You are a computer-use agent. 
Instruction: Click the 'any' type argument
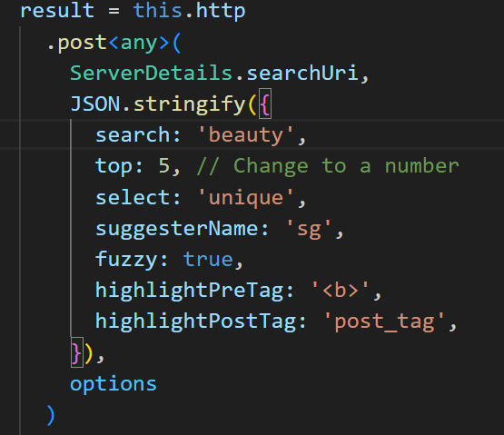click(139, 44)
